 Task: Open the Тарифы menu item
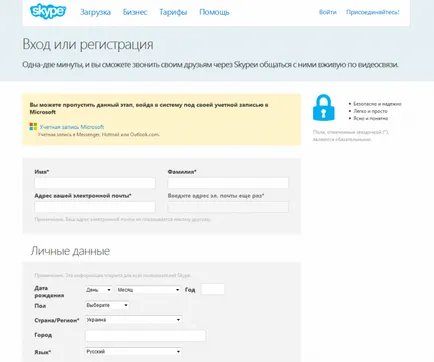coord(173,12)
